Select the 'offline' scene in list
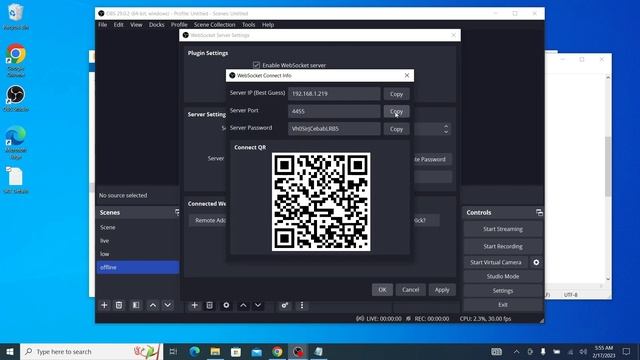This screenshot has height=360, width=640. [x=138, y=267]
